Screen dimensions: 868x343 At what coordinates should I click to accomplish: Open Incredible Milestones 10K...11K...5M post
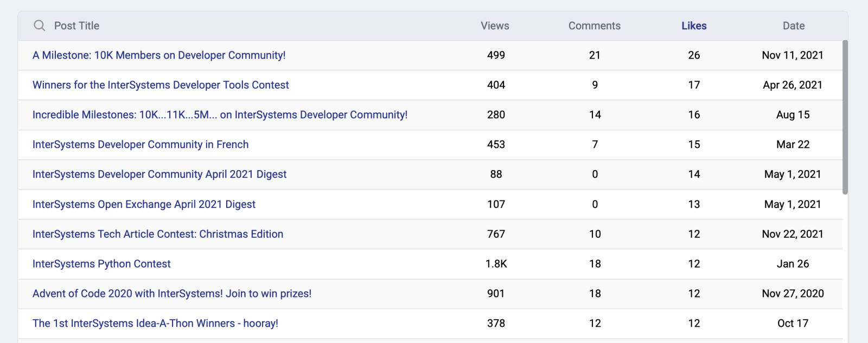point(220,115)
